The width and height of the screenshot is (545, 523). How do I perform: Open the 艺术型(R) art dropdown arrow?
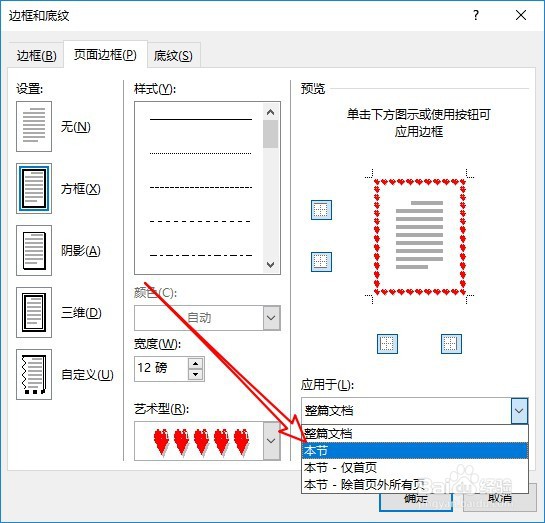point(271,441)
